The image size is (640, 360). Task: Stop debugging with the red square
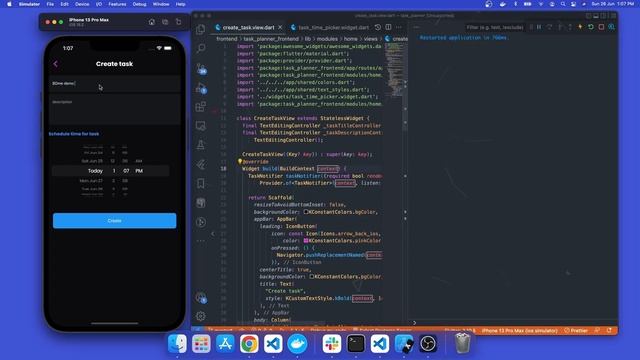click(x=601, y=27)
